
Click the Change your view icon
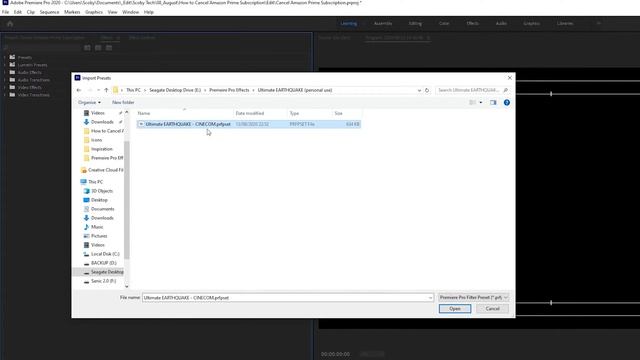pos(473,102)
